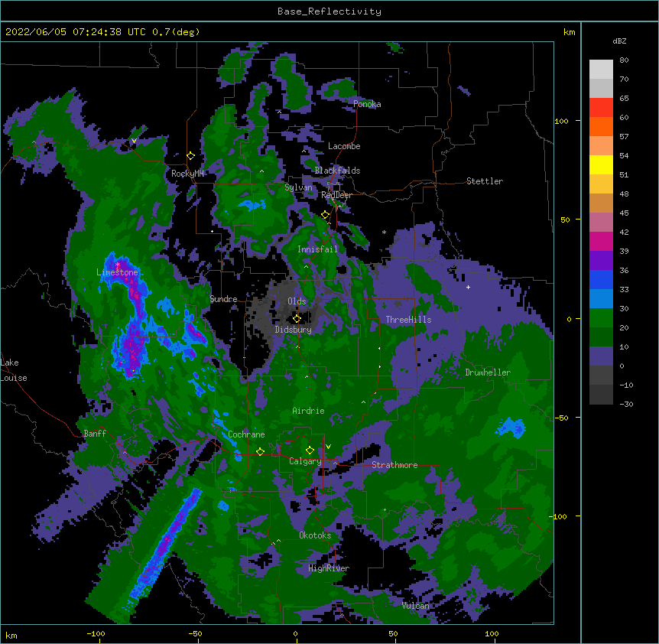Click the Banff label

coord(95,434)
